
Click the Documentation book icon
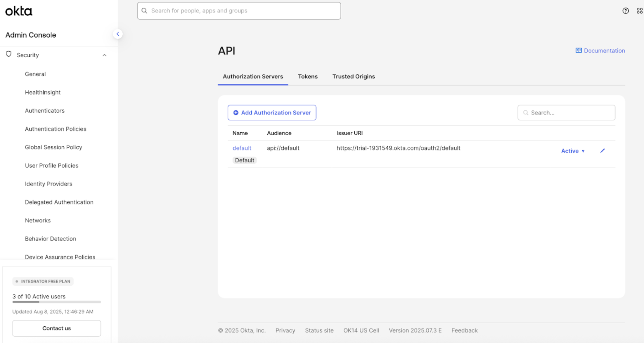578,51
